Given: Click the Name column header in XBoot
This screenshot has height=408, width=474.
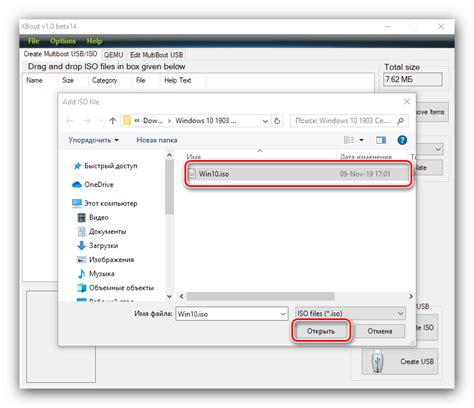Looking at the screenshot, I should click(x=34, y=80).
